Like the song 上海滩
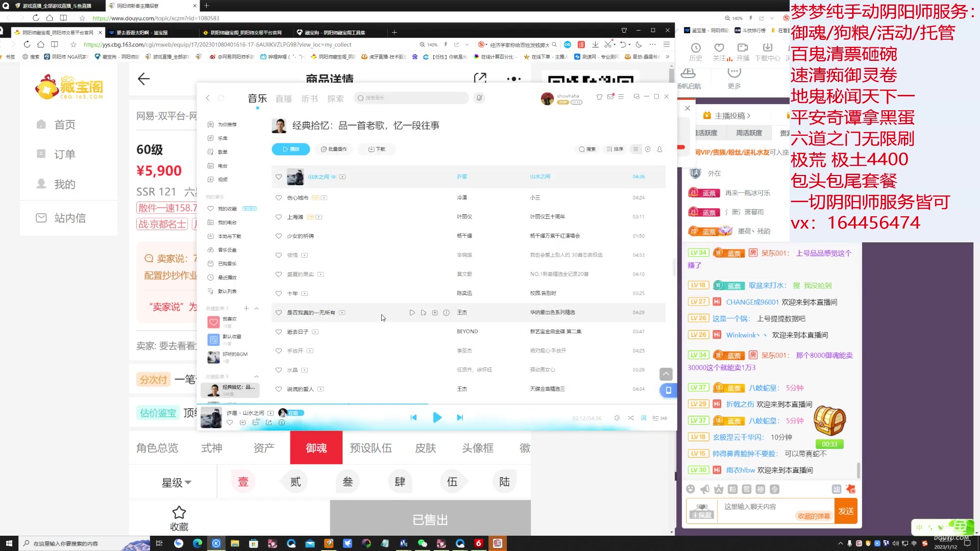Screen dimensions: 980x551 279,217
